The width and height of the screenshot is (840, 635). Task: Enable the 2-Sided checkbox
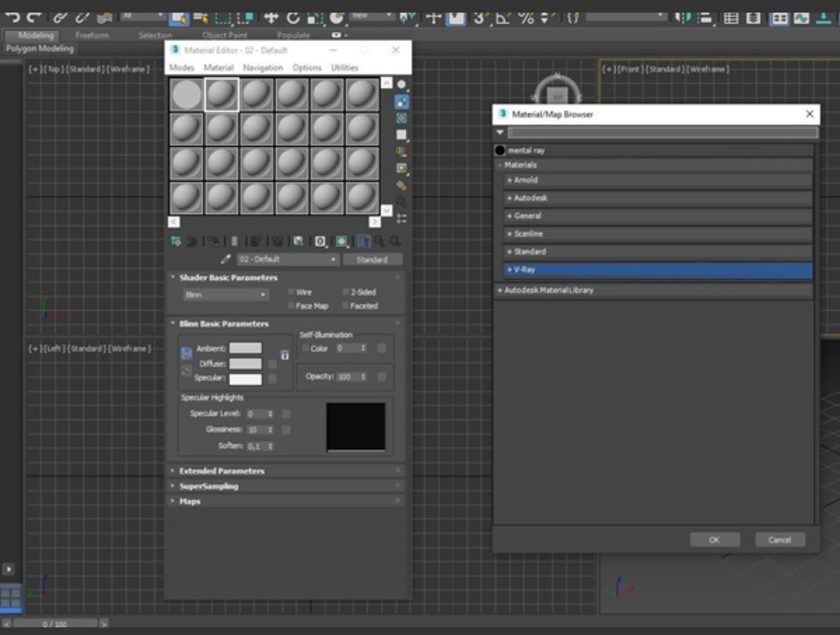[x=346, y=292]
